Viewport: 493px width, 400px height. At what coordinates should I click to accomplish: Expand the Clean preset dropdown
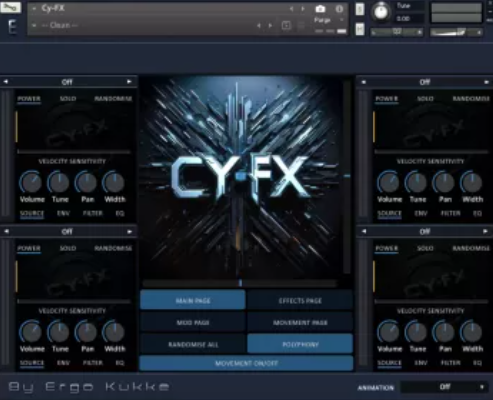(x=34, y=25)
